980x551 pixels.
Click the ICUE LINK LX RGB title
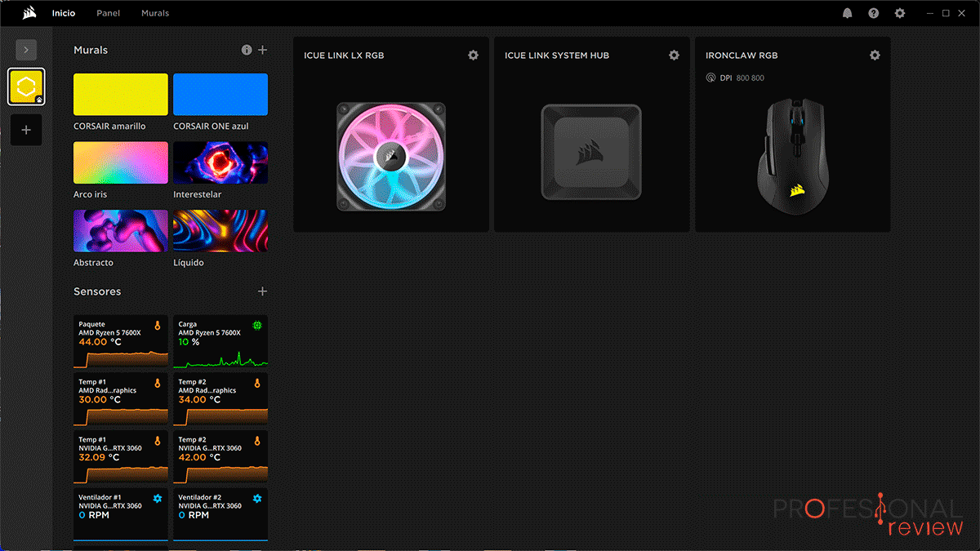[x=344, y=56]
